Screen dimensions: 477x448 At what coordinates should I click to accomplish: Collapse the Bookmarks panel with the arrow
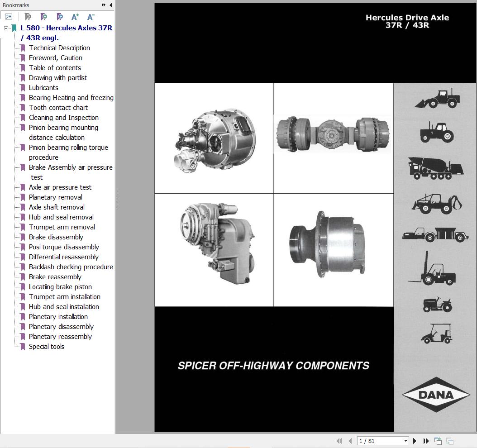110,5
